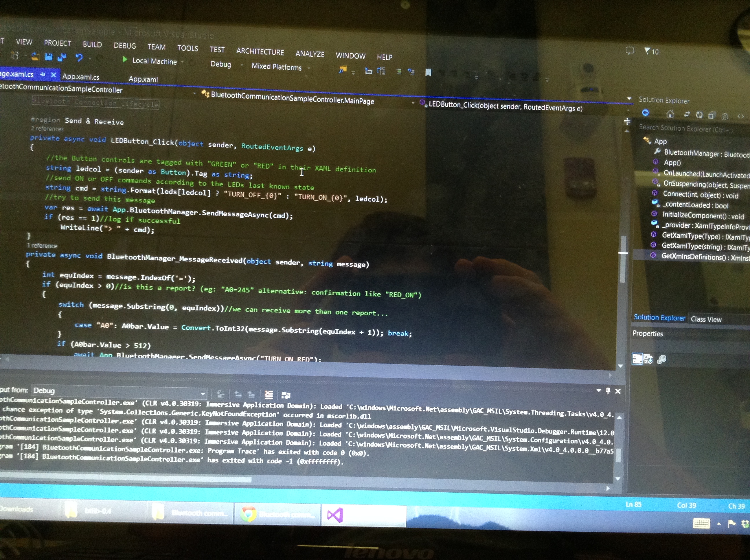Click the Undo arrow icon

(x=79, y=58)
